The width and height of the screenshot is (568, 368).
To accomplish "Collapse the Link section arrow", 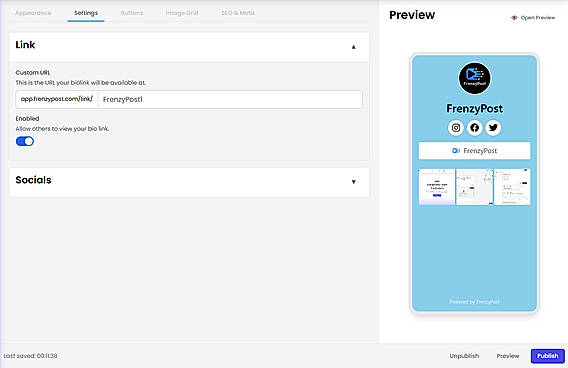I will point(354,47).
